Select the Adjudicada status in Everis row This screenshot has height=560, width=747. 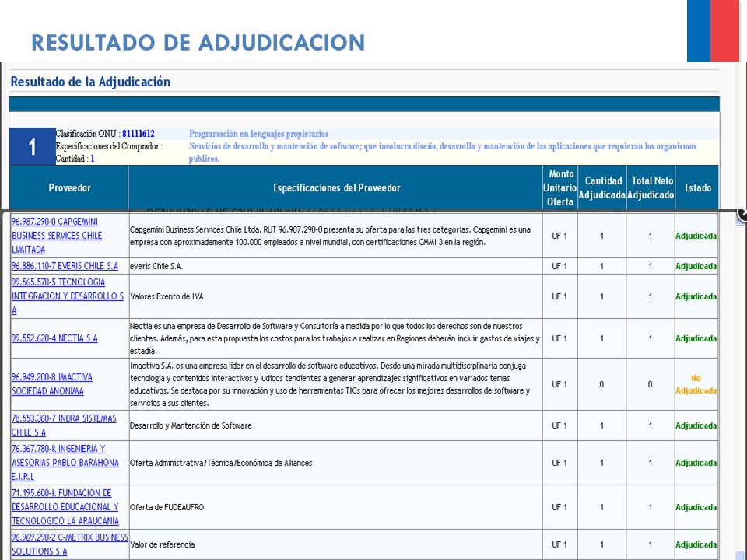(696, 266)
